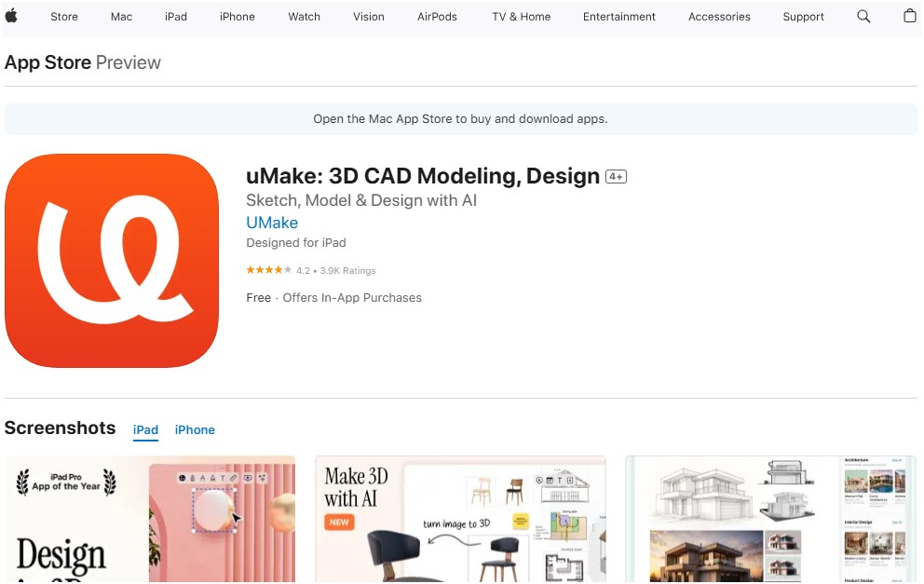The image size is (924, 584).
Task: Open the AirPods navigation item
Action: [437, 17]
